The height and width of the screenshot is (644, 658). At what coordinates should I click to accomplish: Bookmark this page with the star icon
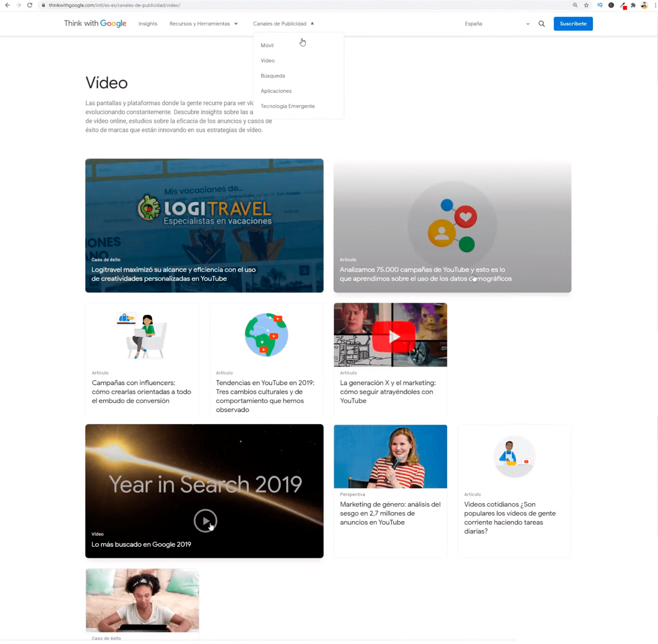click(x=586, y=5)
